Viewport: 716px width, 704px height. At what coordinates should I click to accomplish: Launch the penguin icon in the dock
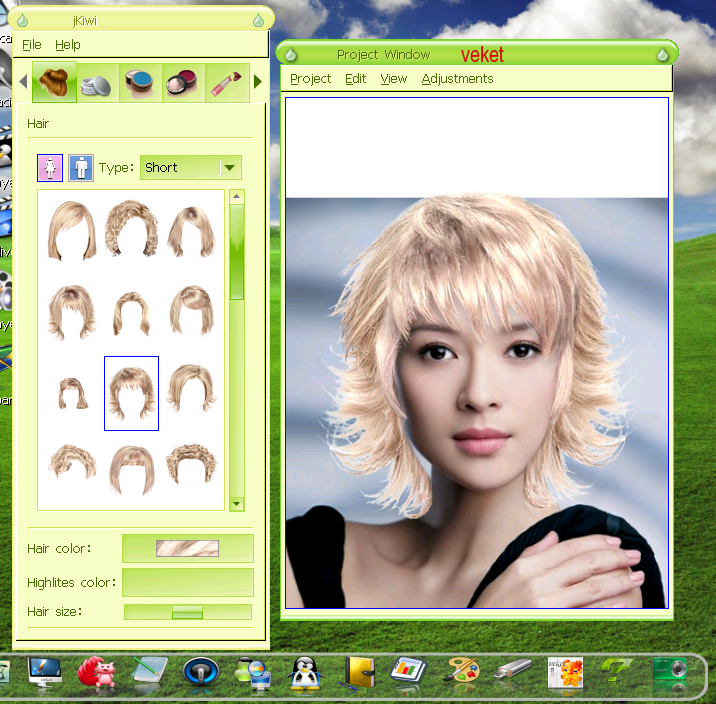(304, 673)
